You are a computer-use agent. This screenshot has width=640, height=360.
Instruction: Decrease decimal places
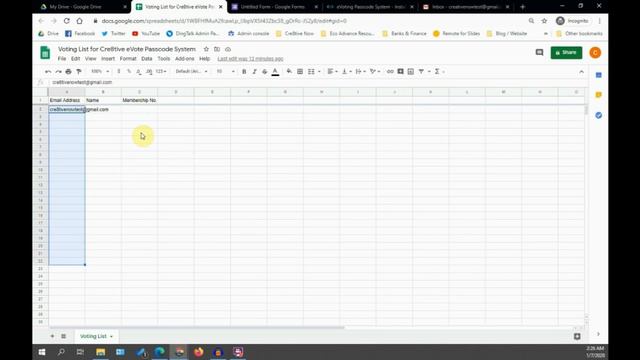click(x=139, y=71)
